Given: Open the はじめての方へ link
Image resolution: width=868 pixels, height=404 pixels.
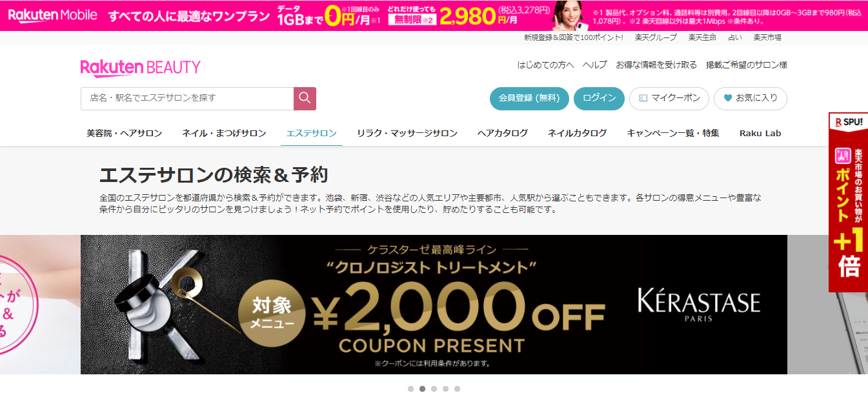Looking at the screenshot, I should pyautogui.click(x=545, y=65).
